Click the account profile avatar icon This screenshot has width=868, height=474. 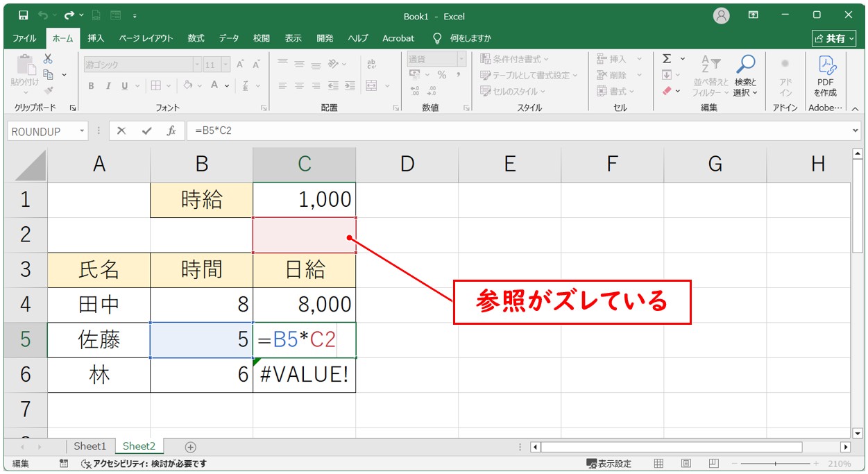pyautogui.click(x=722, y=15)
